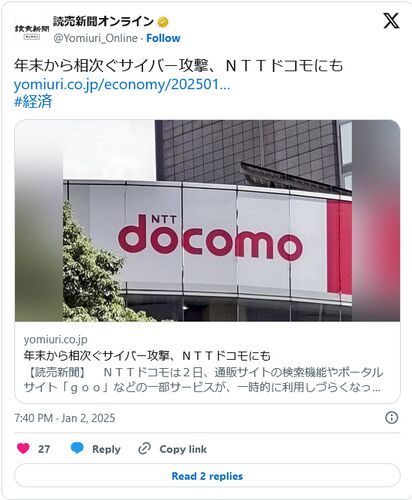Click the yomiuri.co.jp domain label in the card

coord(55,339)
